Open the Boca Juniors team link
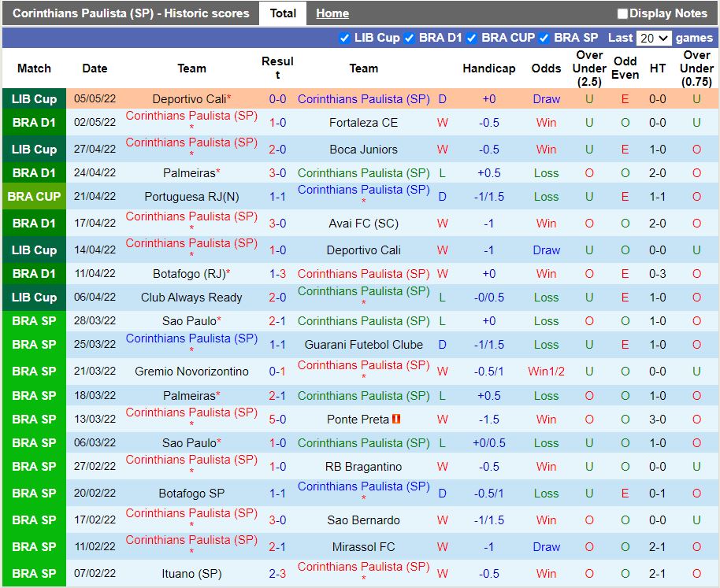The width and height of the screenshot is (720, 588). click(x=363, y=150)
